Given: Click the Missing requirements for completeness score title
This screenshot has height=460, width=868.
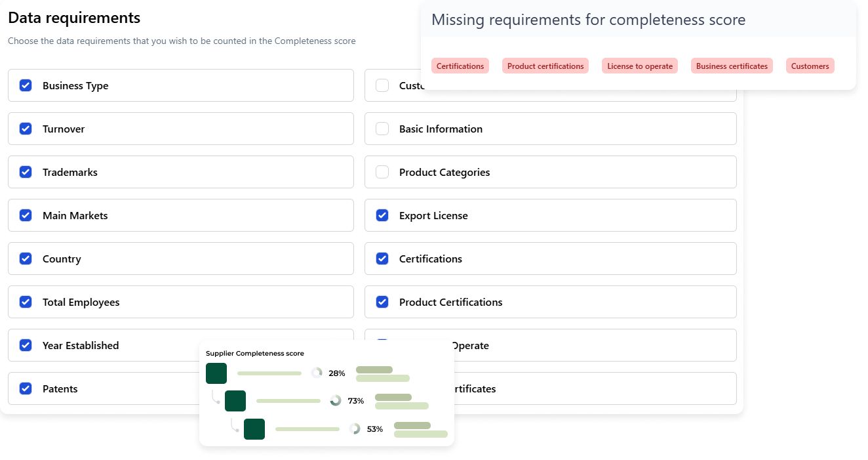Looking at the screenshot, I should (589, 20).
